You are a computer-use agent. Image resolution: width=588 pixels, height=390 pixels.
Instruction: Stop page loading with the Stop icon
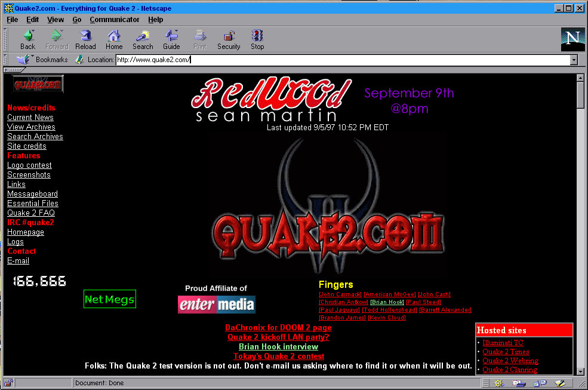coord(257,40)
